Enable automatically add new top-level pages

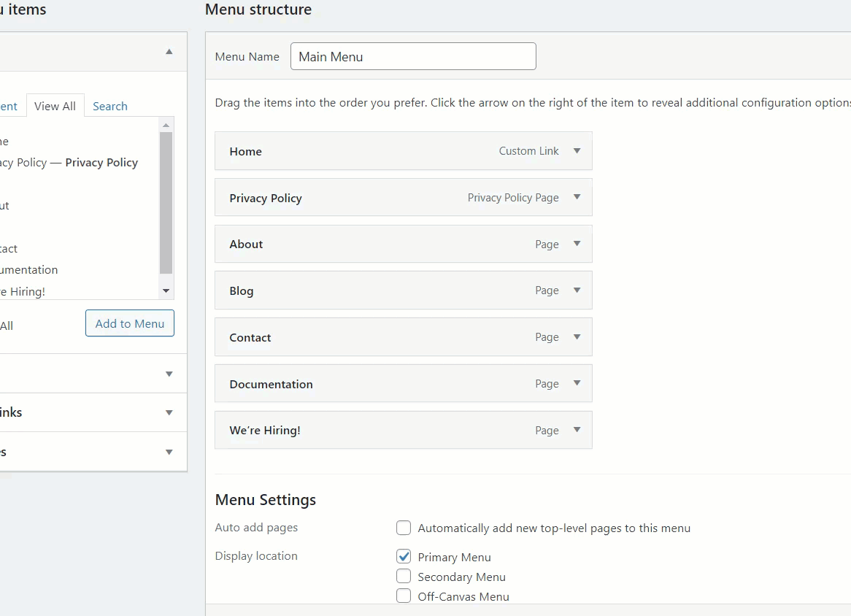click(404, 528)
